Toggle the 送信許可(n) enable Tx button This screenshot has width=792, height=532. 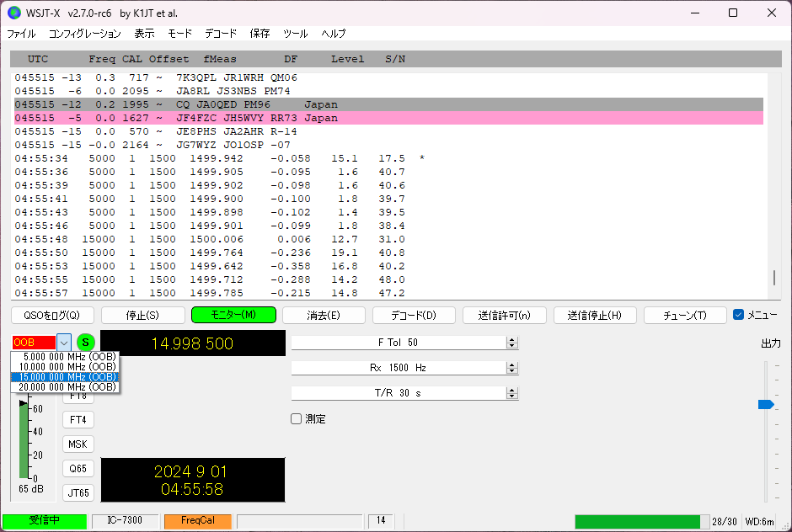coord(504,316)
